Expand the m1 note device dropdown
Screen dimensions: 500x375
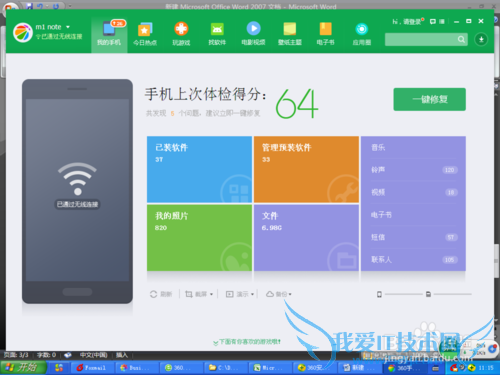pos(68,27)
